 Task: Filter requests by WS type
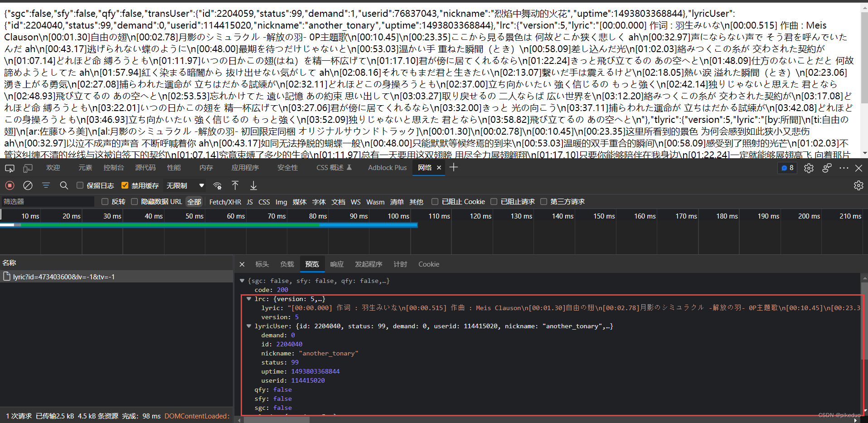click(x=356, y=202)
